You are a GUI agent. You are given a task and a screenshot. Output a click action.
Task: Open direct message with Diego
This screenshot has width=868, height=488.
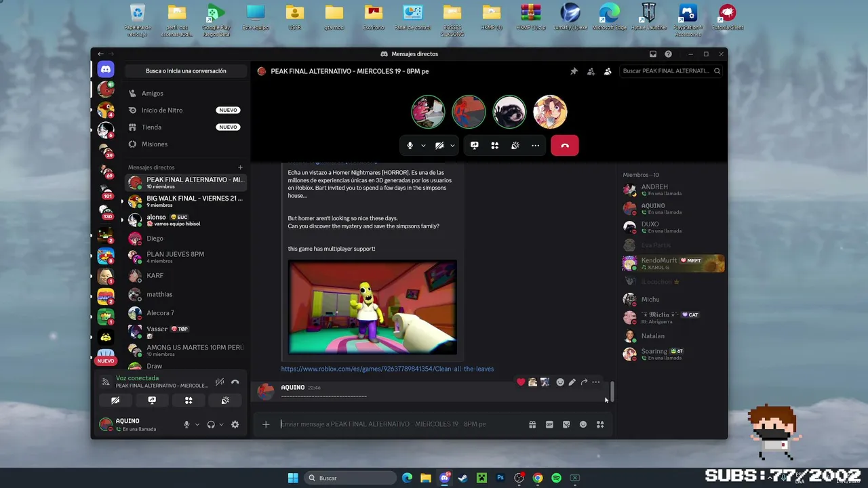coord(185,239)
